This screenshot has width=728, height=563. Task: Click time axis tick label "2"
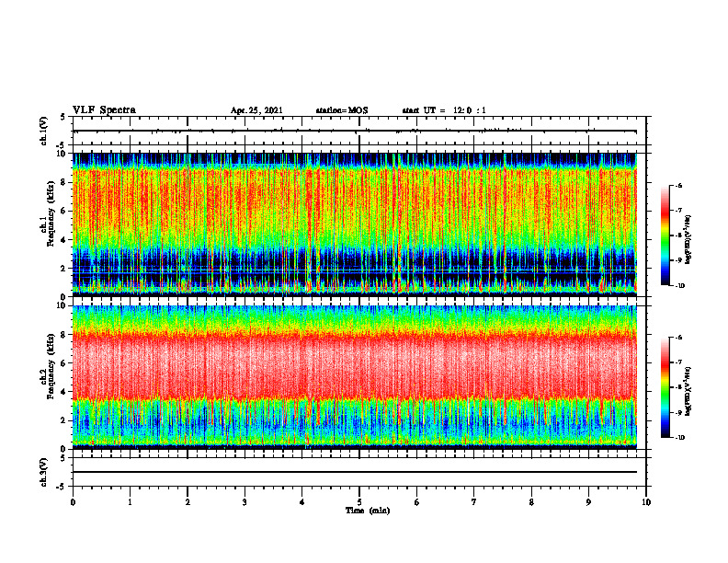tap(188, 502)
